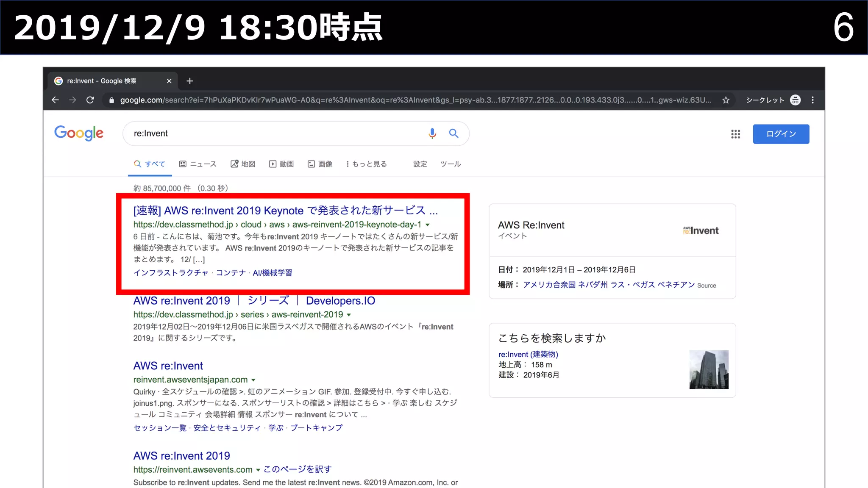The height and width of the screenshot is (488, 868).
Task: Reload the page with refresh icon
Action: (90, 100)
